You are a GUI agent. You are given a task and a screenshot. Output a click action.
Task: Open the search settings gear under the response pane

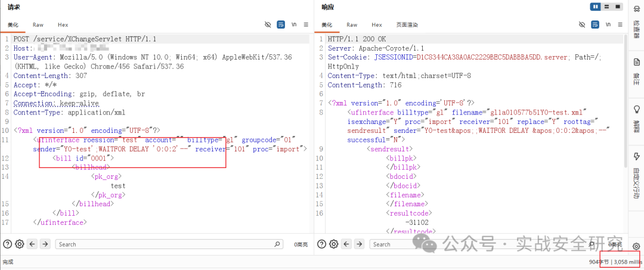point(333,244)
